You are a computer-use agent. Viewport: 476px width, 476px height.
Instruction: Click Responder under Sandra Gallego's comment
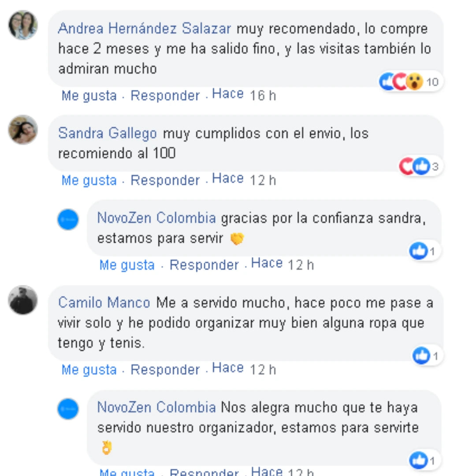(165, 180)
